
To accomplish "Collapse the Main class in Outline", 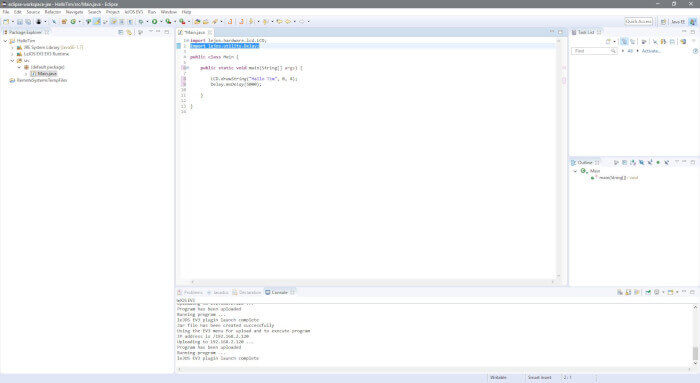I will [575, 171].
